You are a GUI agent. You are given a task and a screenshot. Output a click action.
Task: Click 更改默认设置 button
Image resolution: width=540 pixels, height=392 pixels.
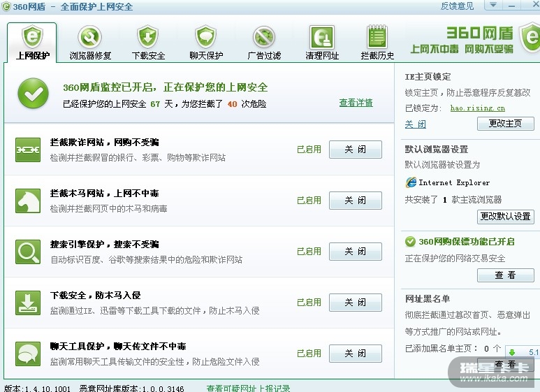[506, 217]
